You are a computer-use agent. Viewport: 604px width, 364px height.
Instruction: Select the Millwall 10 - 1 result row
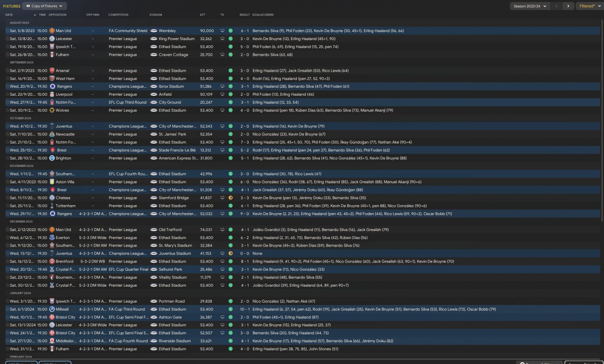click(x=302, y=309)
